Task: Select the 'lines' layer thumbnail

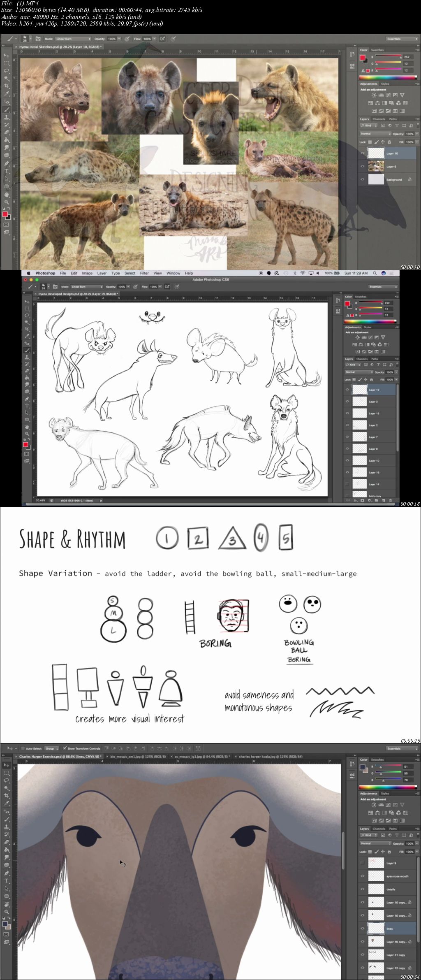Action: tap(376, 928)
